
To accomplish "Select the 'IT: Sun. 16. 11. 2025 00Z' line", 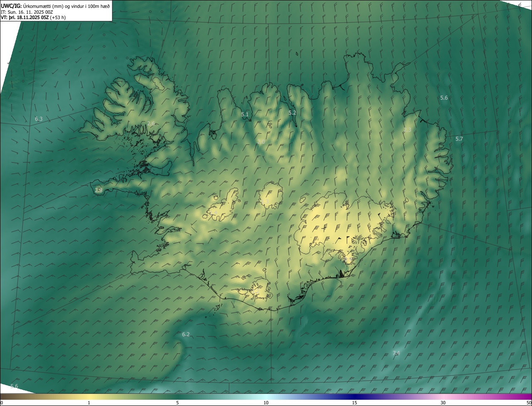I will [27, 12].
